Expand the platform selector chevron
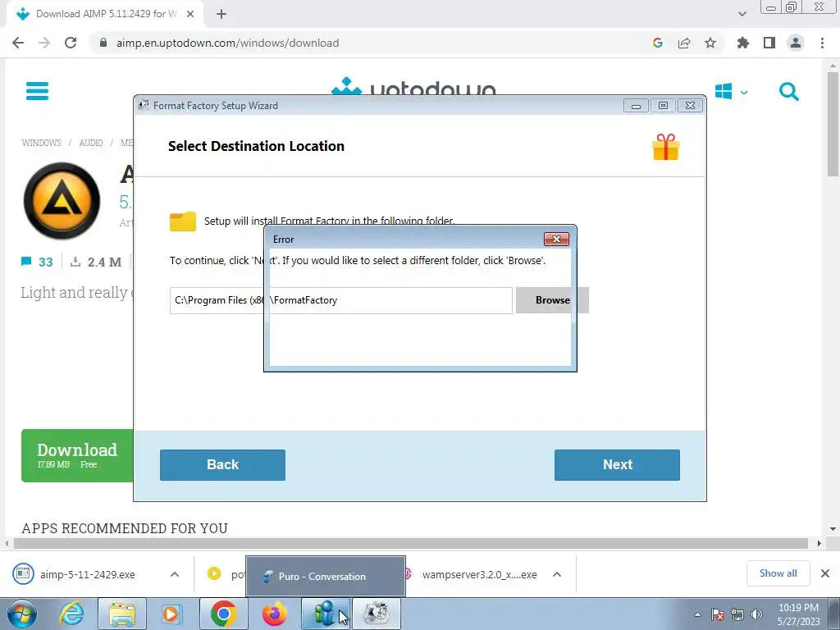The image size is (840, 630). [744, 92]
